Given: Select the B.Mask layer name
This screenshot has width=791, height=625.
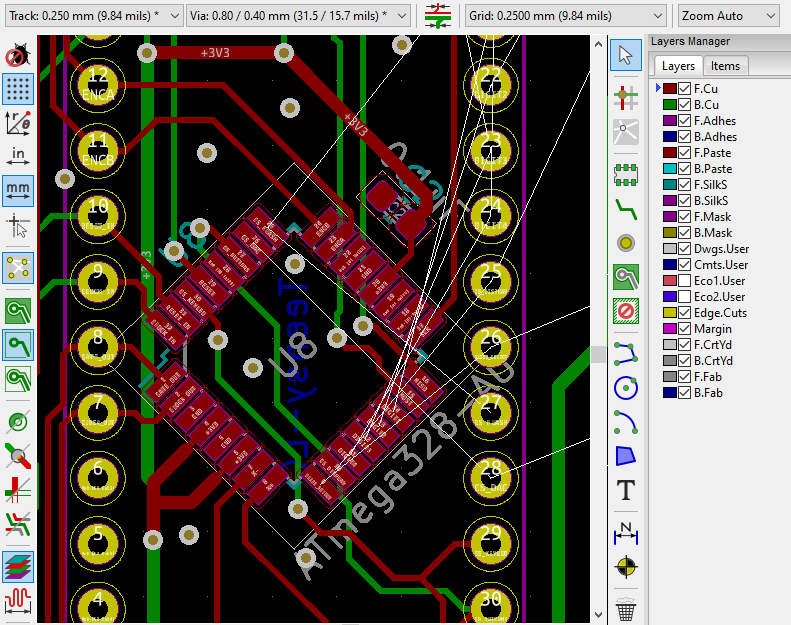Looking at the screenshot, I should (x=713, y=233).
